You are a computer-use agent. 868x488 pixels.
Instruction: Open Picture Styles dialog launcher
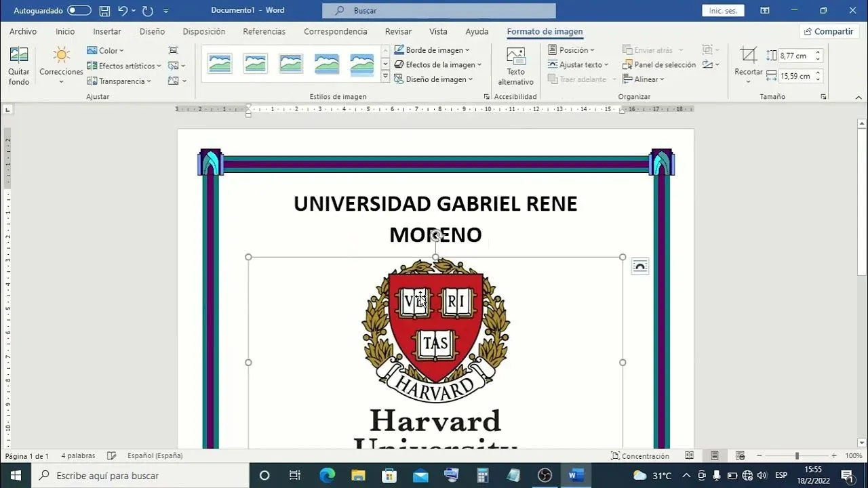486,97
